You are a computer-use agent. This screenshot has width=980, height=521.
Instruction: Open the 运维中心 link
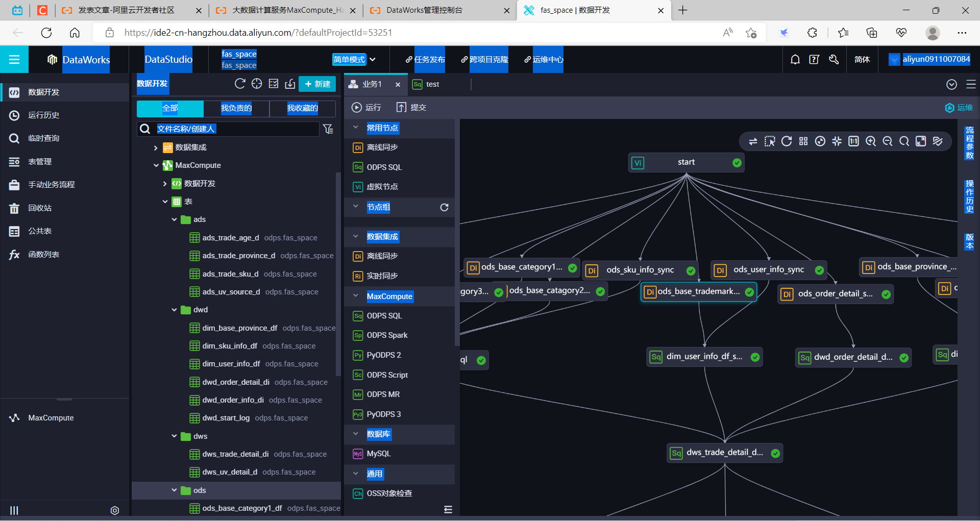point(544,60)
